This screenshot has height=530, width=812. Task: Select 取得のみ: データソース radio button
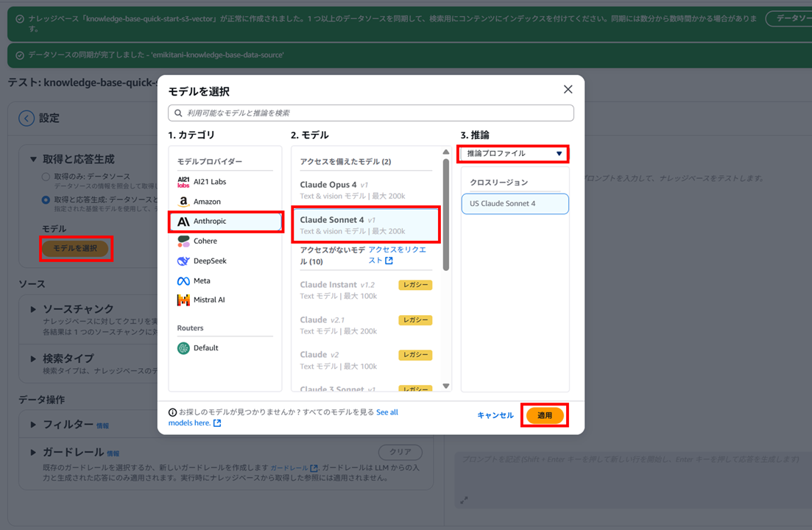tap(46, 177)
